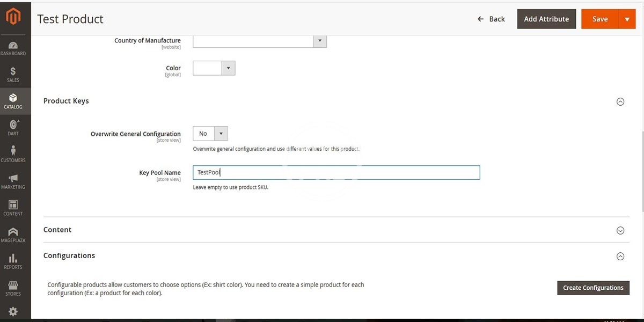Screen dimensions: 644x322
Task: Open the Country of Manufacture dropdown
Action: pyautogui.click(x=260, y=41)
